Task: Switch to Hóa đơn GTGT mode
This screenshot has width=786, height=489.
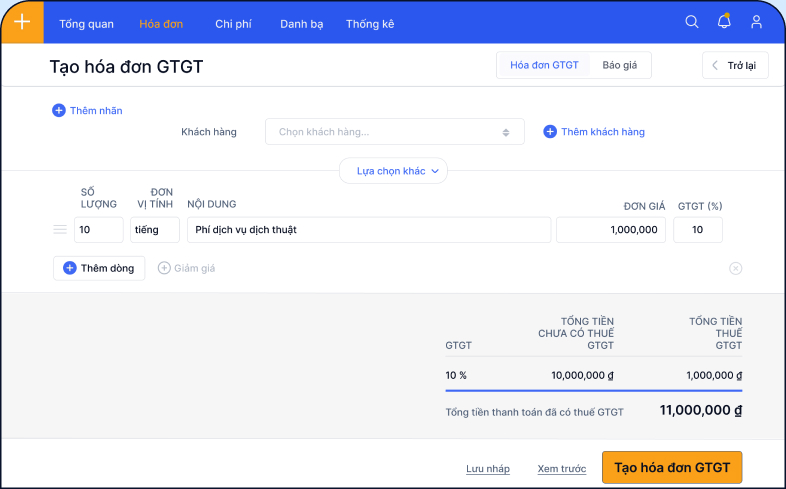Action: click(544, 65)
